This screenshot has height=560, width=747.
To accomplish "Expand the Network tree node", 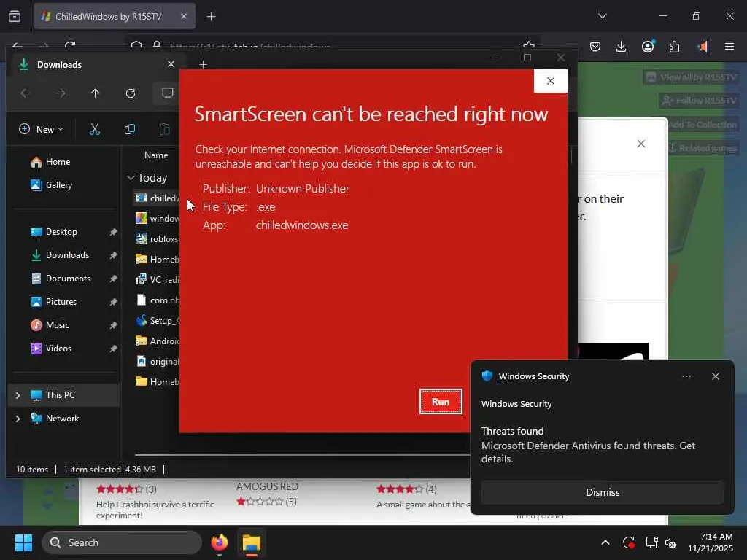I will (x=18, y=419).
